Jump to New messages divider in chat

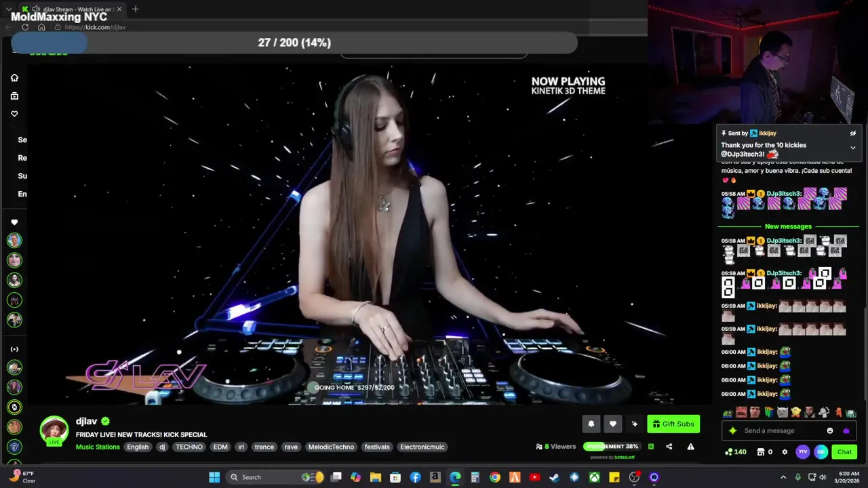click(788, 226)
